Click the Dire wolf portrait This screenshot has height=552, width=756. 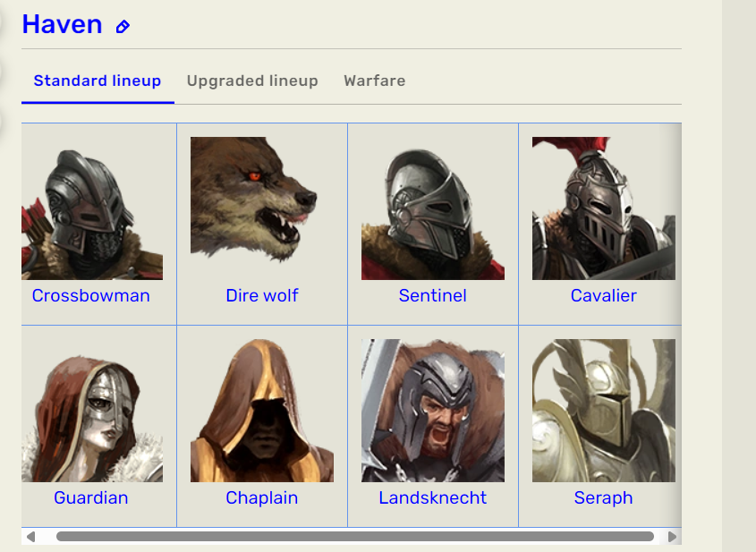(x=262, y=208)
